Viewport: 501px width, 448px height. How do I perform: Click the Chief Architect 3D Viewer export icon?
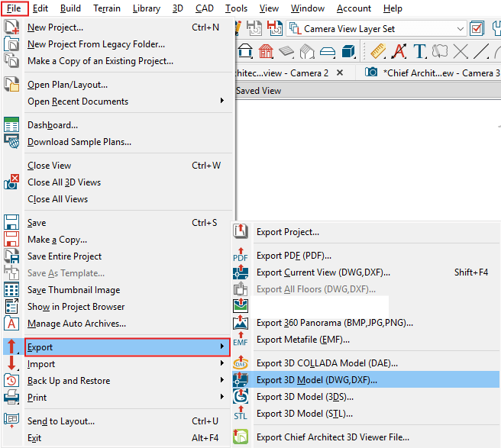pos(241,437)
